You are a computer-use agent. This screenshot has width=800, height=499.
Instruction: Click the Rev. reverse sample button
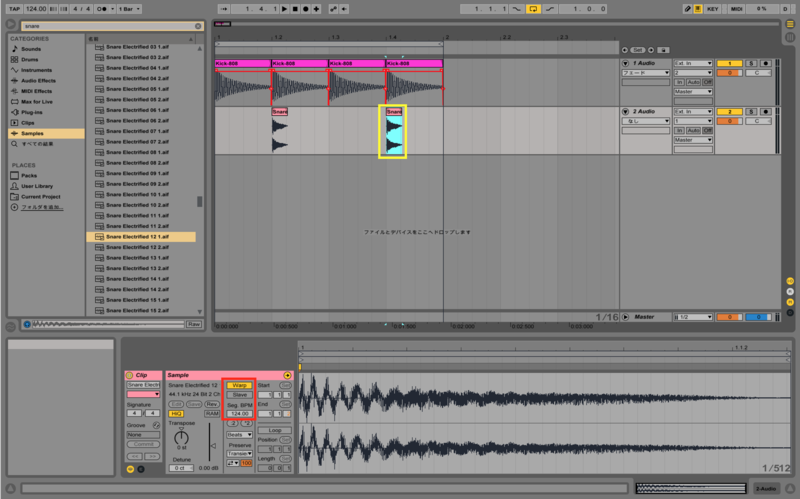tap(212, 404)
